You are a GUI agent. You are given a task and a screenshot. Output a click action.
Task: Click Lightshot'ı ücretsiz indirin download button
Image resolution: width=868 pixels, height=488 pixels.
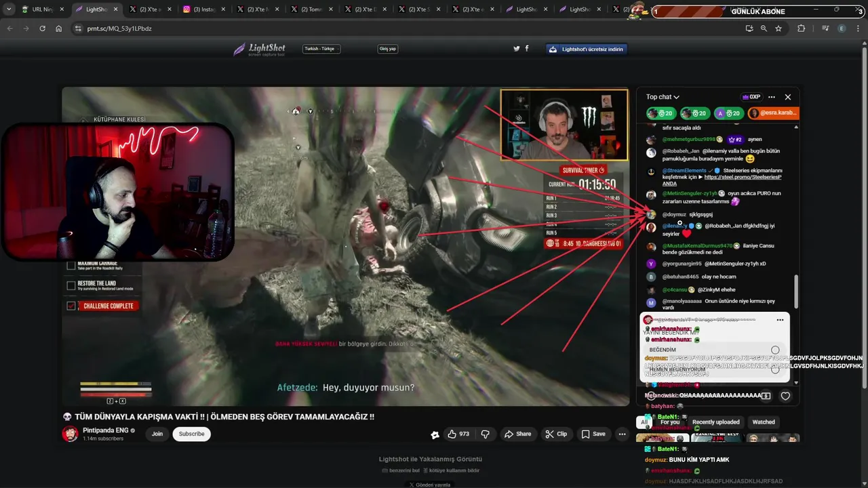[587, 49]
